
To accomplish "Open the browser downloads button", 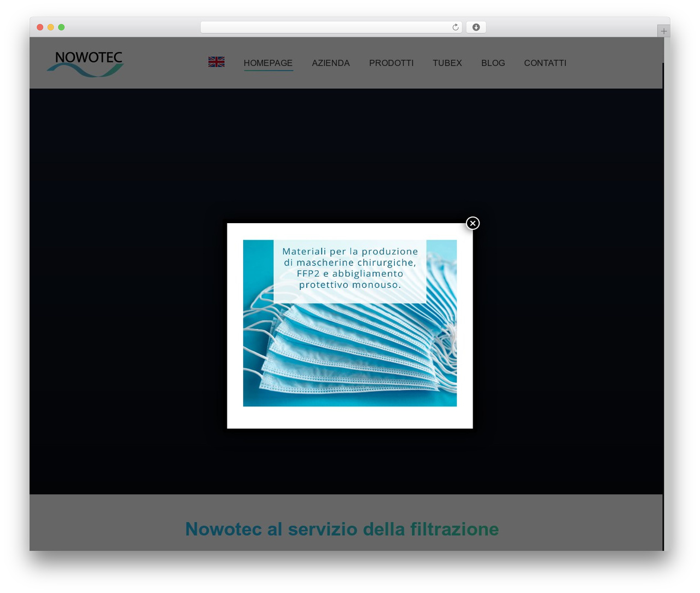I will tap(476, 27).
